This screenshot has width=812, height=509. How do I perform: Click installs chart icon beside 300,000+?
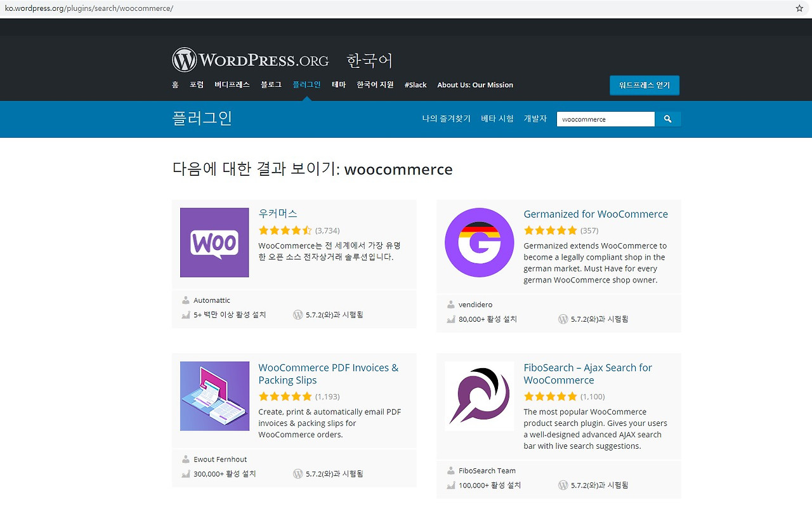point(186,473)
